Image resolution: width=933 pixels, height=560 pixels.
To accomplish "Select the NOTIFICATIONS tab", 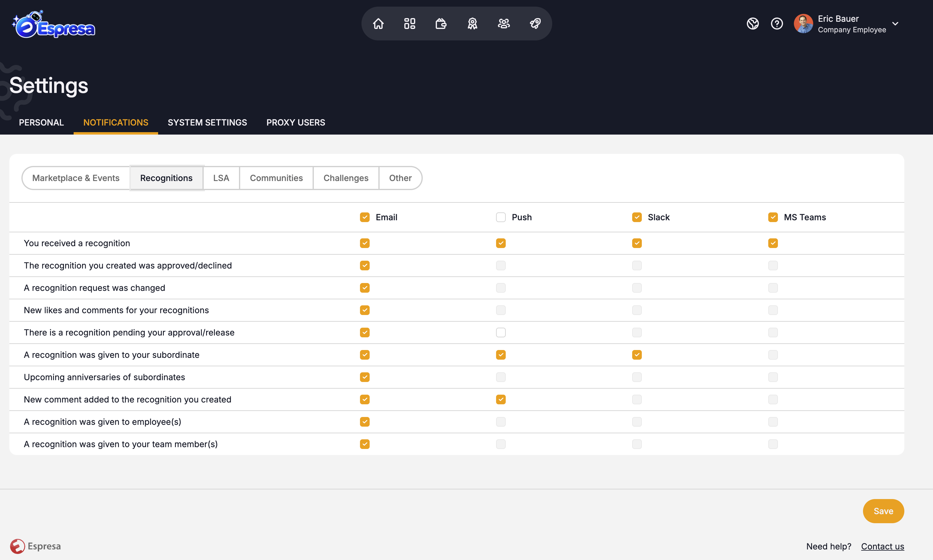I will [116, 122].
